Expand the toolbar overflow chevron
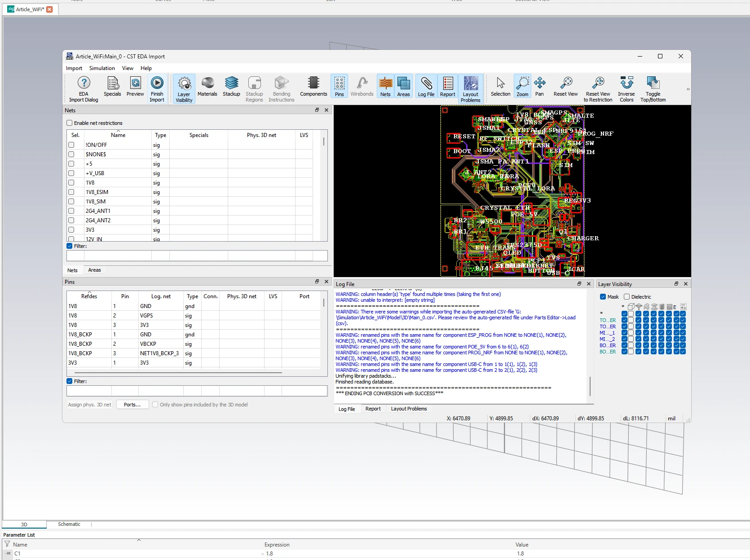Image resolution: width=750 pixels, height=560 pixels. (x=688, y=89)
